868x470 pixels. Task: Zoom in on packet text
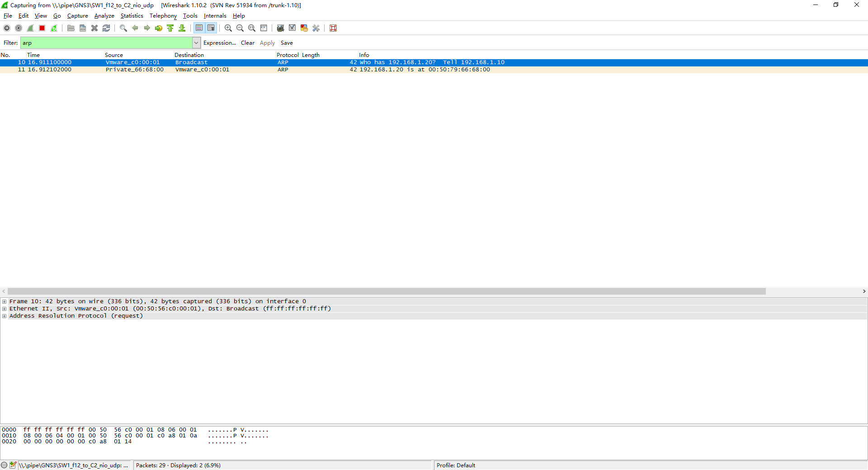click(x=228, y=28)
